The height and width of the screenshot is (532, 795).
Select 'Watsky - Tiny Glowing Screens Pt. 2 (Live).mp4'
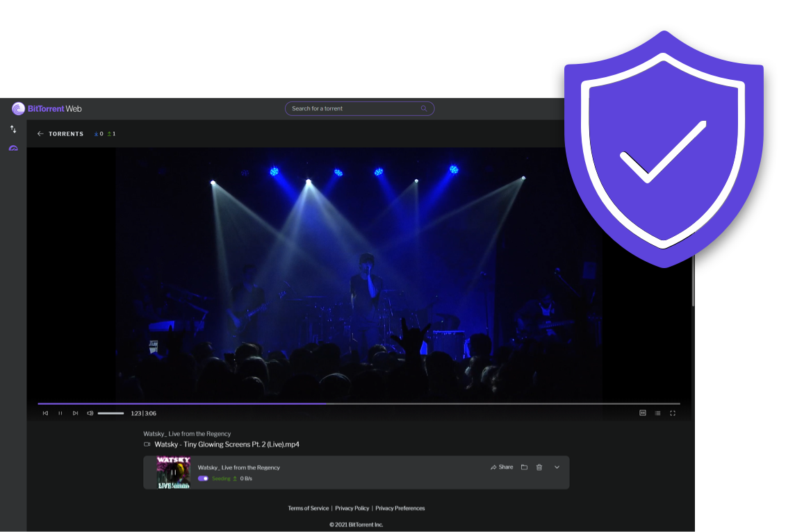(227, 444)
